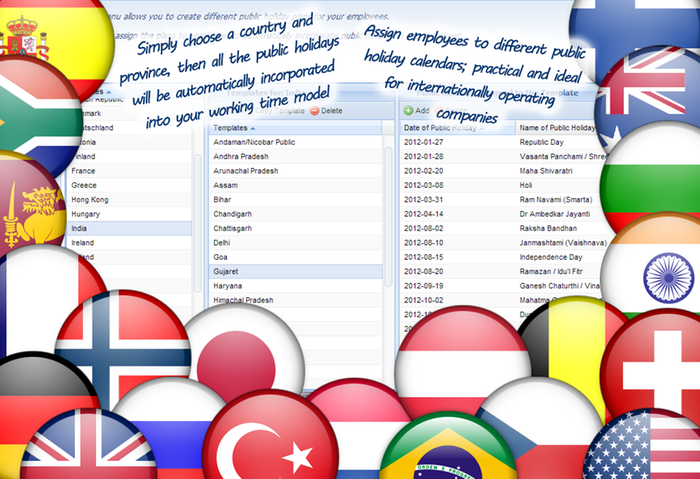Select the Maha Shivaratri holiday name
The image size is (700, 479).
(546, 171)
